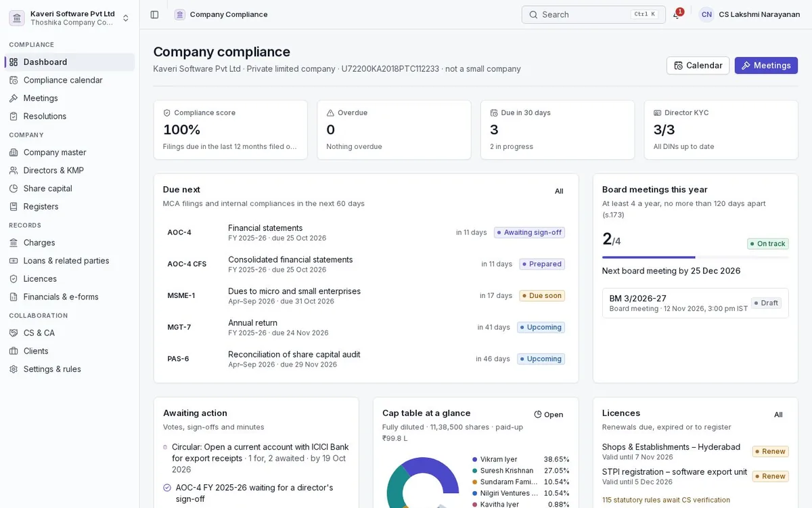Open the notifications bell

click(x=676, y=15)
